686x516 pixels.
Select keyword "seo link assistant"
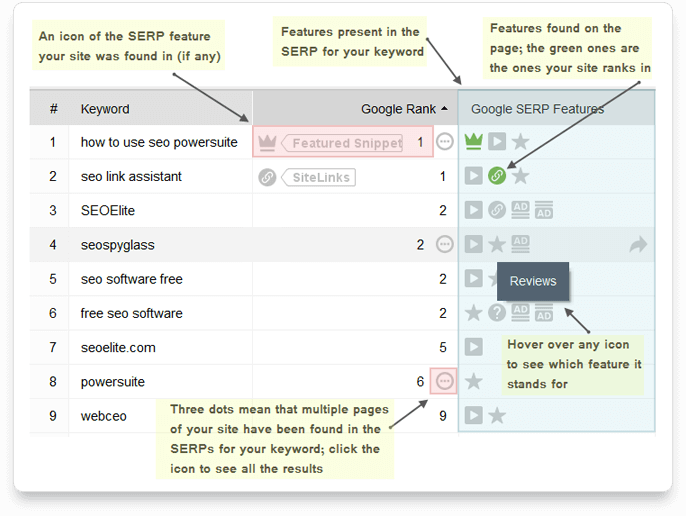coord(131,176)
